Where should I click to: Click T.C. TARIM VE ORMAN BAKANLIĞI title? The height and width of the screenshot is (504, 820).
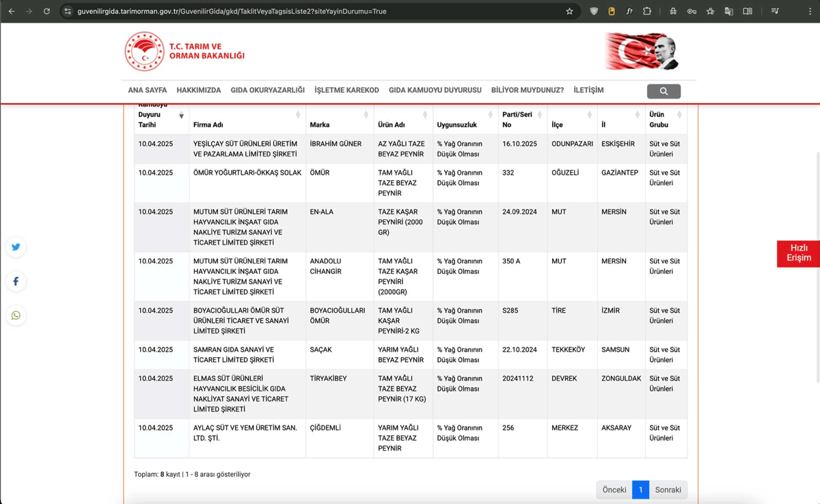[207, 51]
